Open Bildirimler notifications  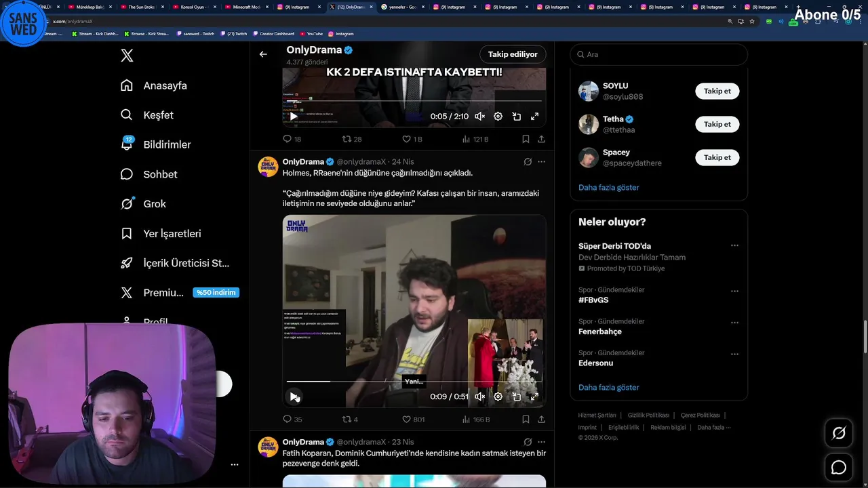[156, 144]
